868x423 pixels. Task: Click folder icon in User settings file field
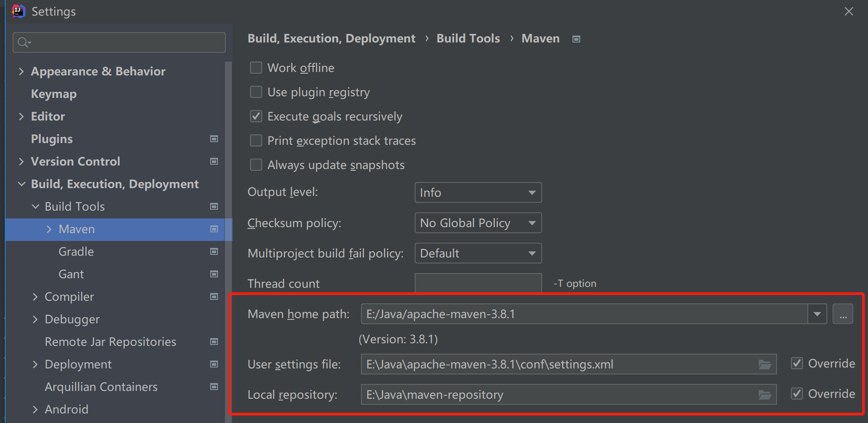(x=764, y=364)
